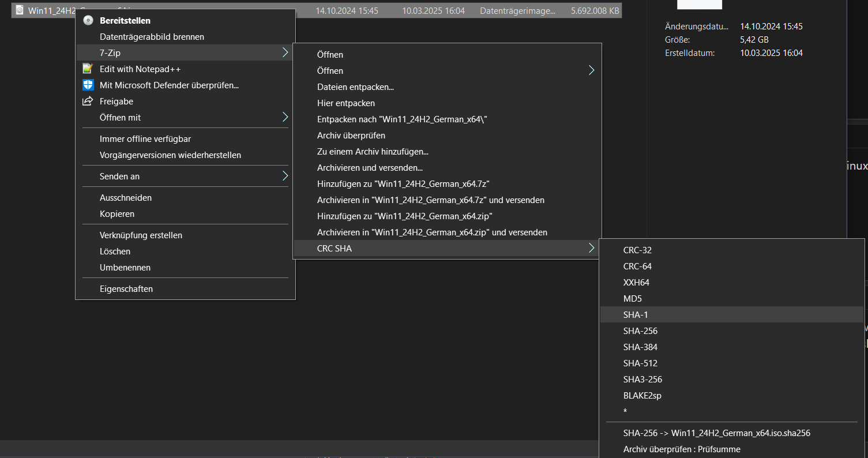Open the 7-Zip menu entry
Screen dimensions: 868x458
[185, 53]
